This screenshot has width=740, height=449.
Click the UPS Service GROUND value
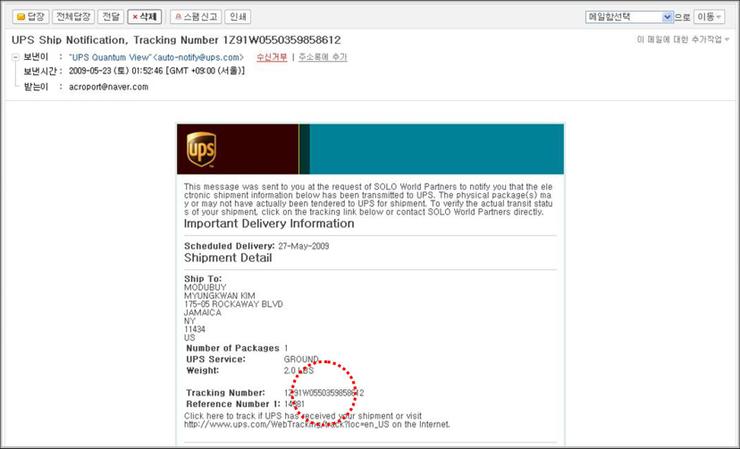click(x=301, y=359)
